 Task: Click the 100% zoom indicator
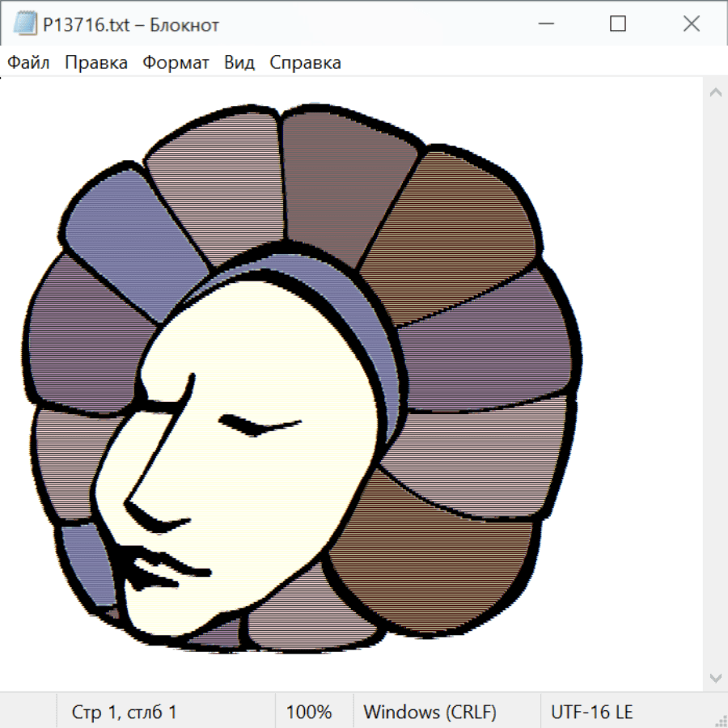tap(309, 712)
